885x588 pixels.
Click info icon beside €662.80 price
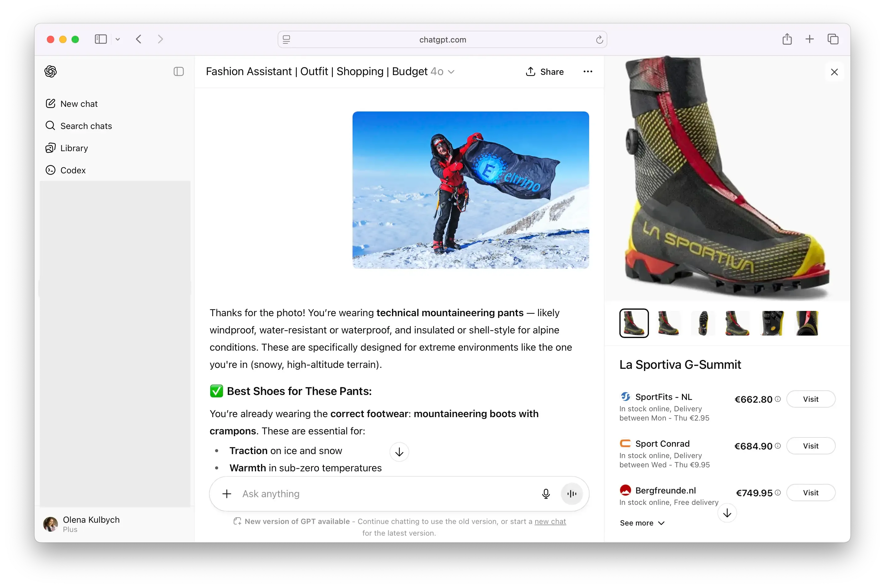(778, 399)
